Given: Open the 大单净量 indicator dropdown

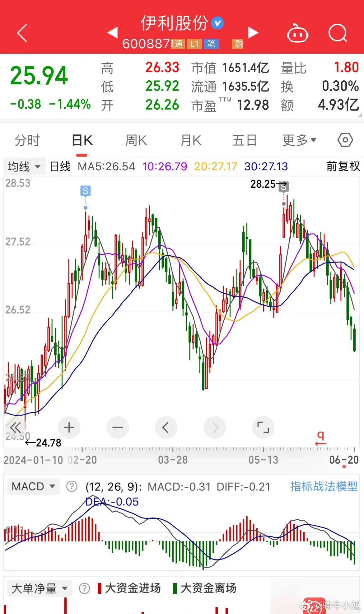Looking at the screenshot, I should (x=40, y=588).
